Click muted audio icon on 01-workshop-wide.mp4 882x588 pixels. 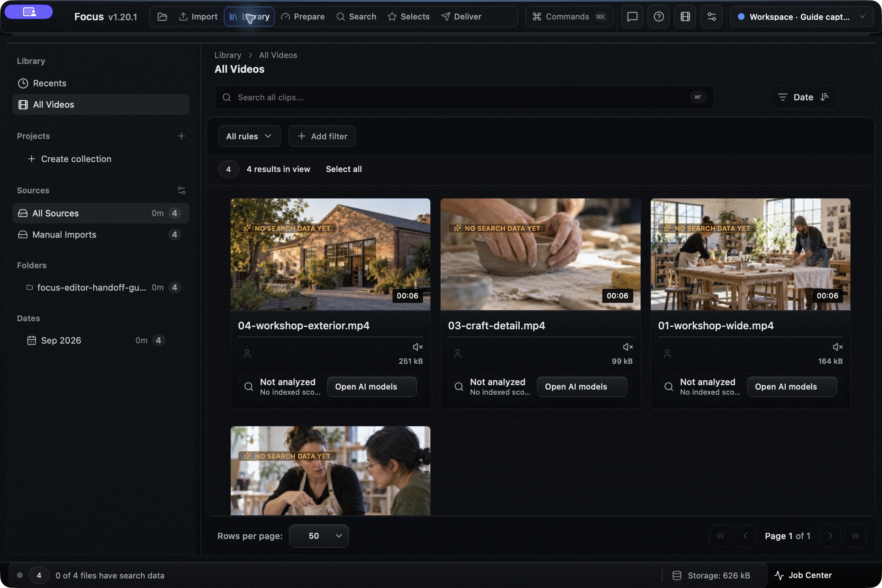pyautogui.click(x=838, y=347)
